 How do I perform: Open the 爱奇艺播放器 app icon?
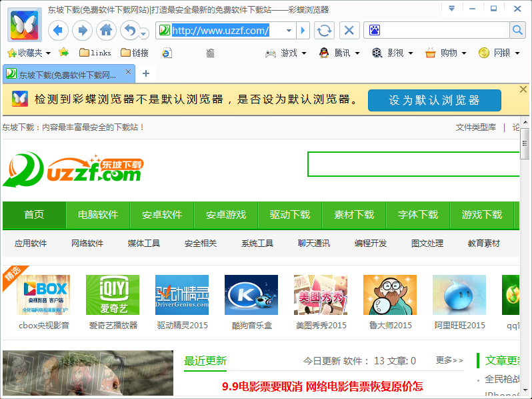(x=113, y=295)
